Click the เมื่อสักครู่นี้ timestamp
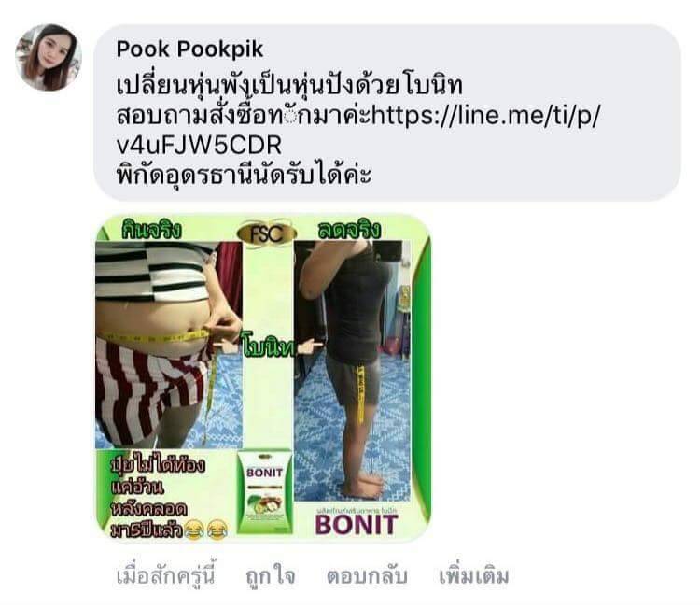700x608 pixels. point(166,576)
